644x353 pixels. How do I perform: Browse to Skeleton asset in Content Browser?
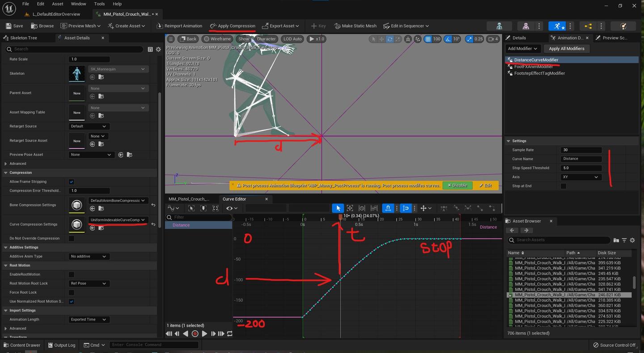tap(101, 77)
